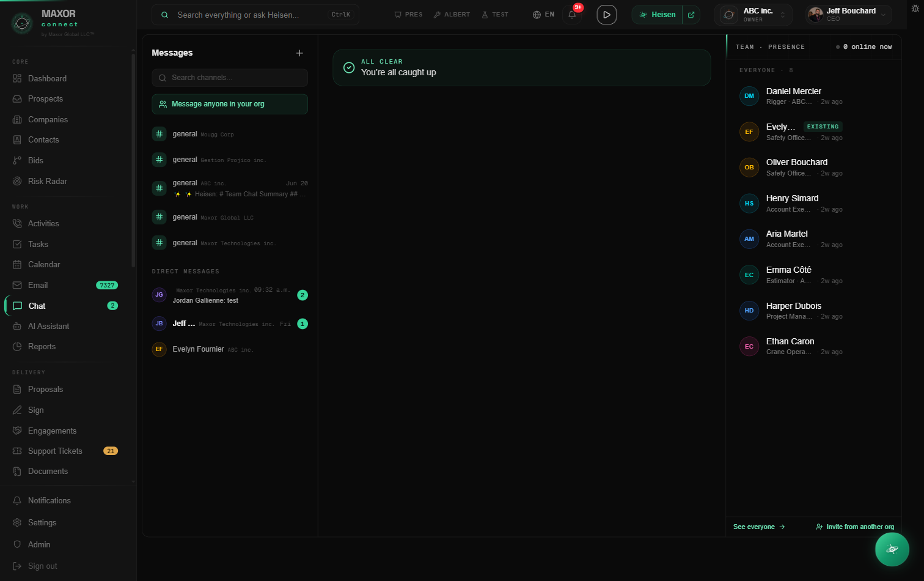
Task: Open general channel of Mougg Corp
Action: coord(230,134)
